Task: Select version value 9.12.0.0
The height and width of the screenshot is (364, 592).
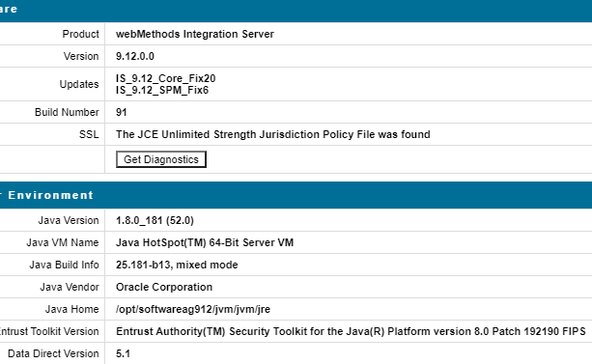Action: [135, 56]
